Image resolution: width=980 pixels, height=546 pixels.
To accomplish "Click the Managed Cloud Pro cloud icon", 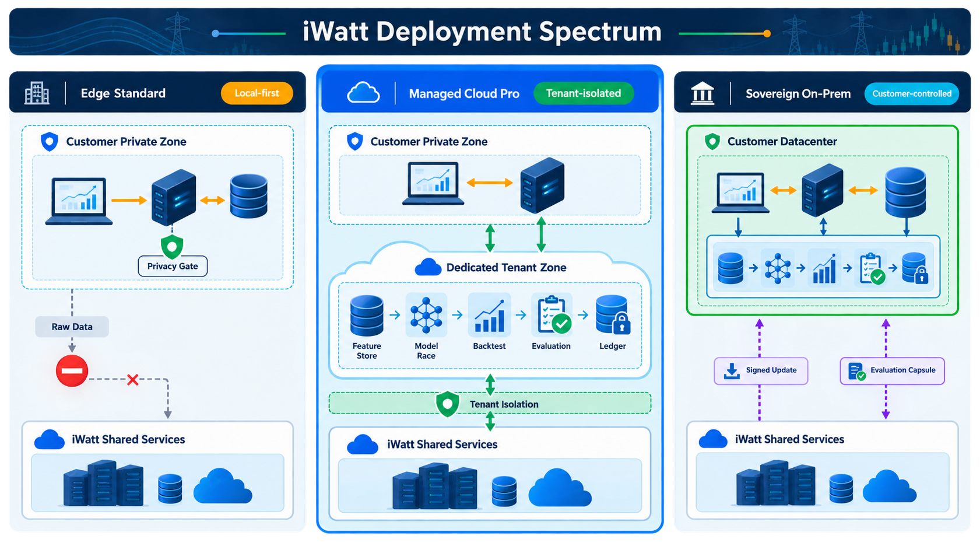I will tap(363, 93).
